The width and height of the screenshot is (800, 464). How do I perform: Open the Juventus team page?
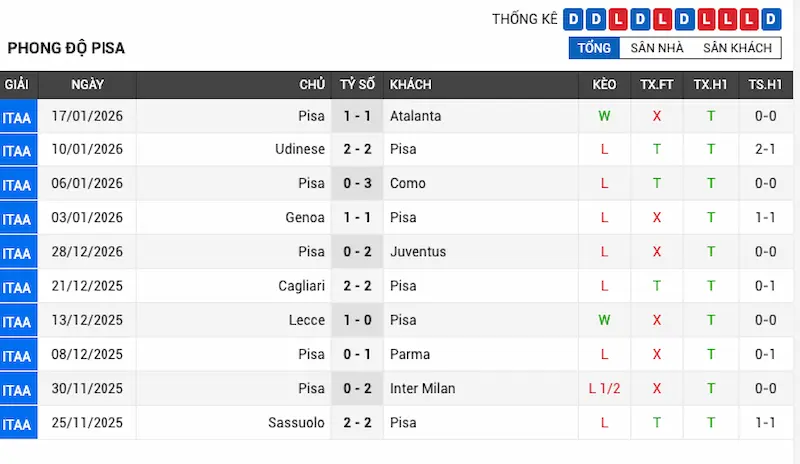click(418, 252)
